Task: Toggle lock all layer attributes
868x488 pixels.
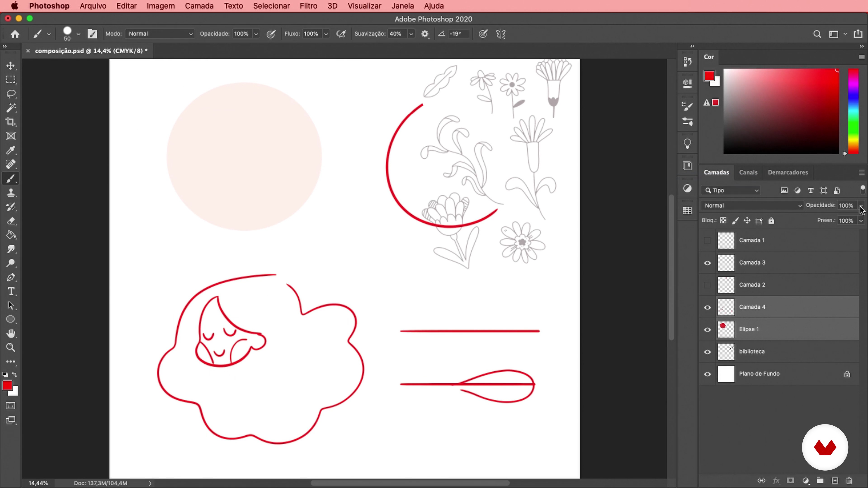Action: 771,221
